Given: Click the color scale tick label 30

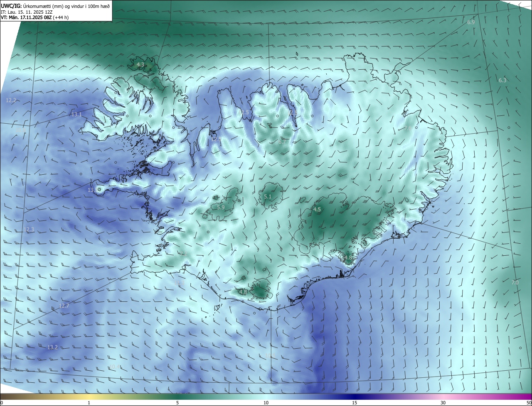Looking at the screenshot, I should click(443, 403).
